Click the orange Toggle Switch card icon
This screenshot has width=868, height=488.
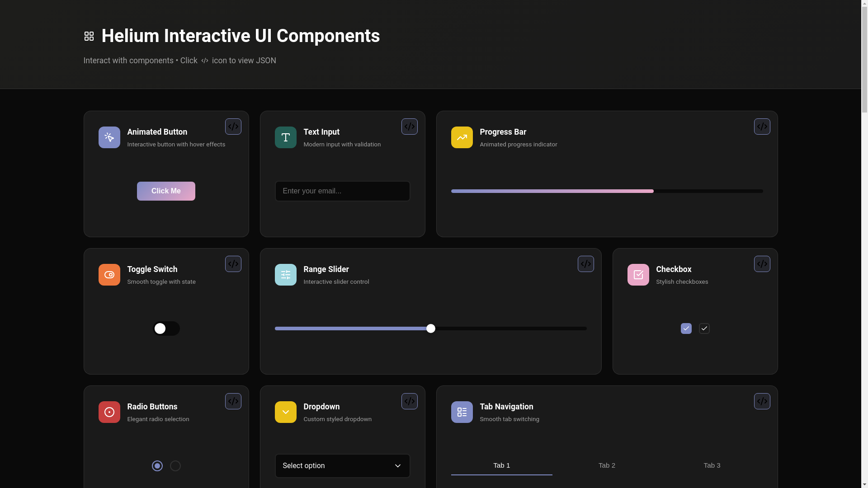[109, 275]
